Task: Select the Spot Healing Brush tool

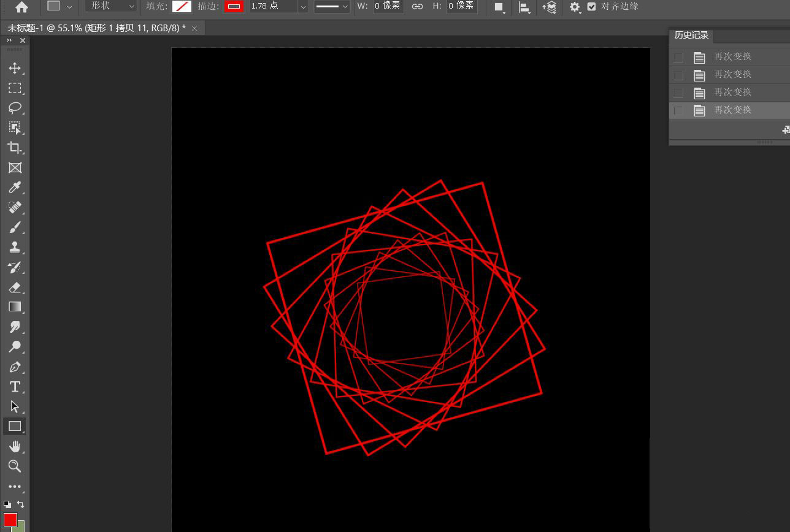Action: tap(15, 207)
